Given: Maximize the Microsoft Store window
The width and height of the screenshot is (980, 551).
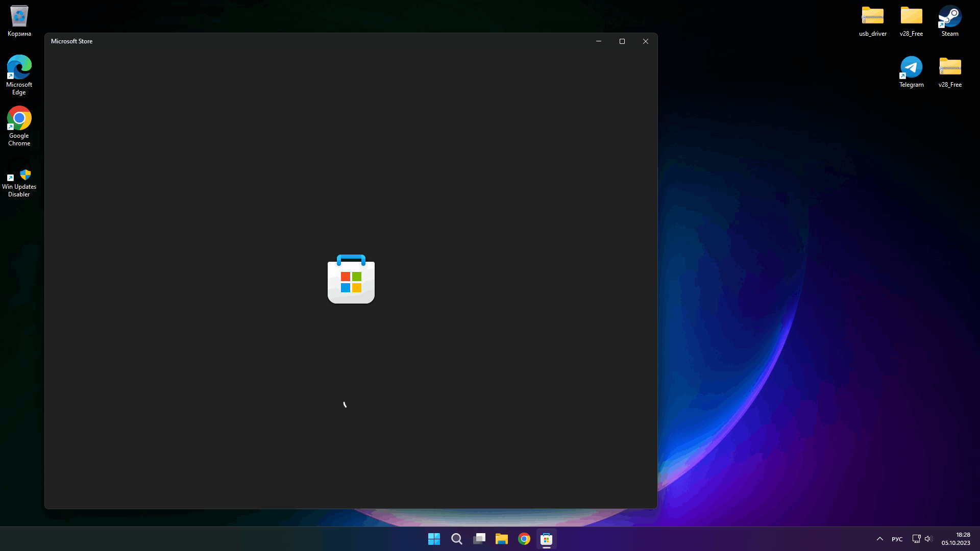Looking at the screenshot, I should [x=622, y=41].
